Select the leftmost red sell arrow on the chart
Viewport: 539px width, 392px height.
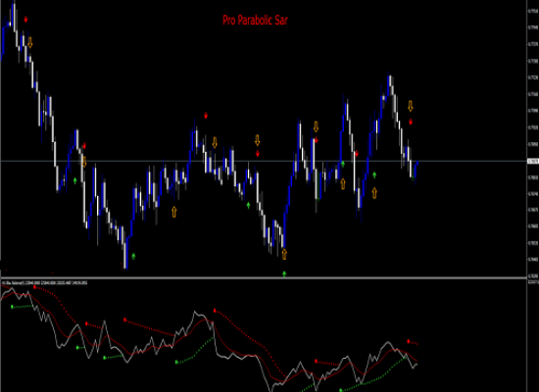tap(25, 20)
